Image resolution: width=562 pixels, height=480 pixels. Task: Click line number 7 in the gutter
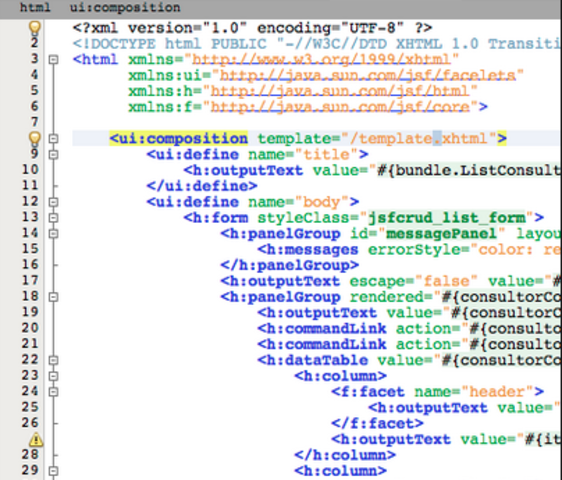[34, 122]
